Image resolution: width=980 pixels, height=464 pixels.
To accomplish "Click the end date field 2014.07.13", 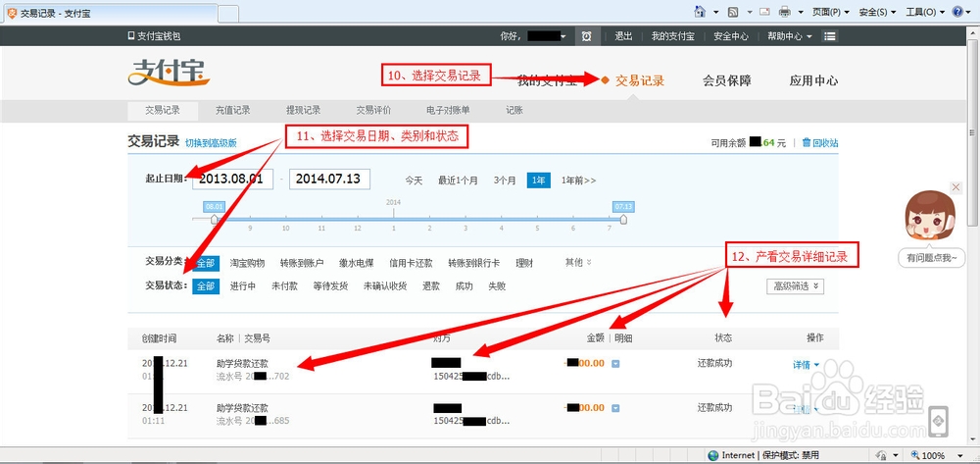I will (329, 179).
